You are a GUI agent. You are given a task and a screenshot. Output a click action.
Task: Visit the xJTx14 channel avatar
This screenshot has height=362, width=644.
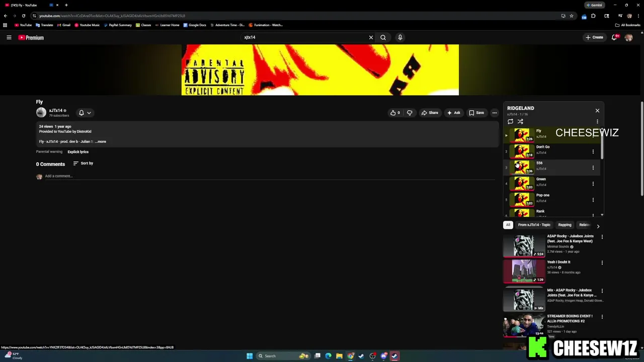(x=41, y=113)
